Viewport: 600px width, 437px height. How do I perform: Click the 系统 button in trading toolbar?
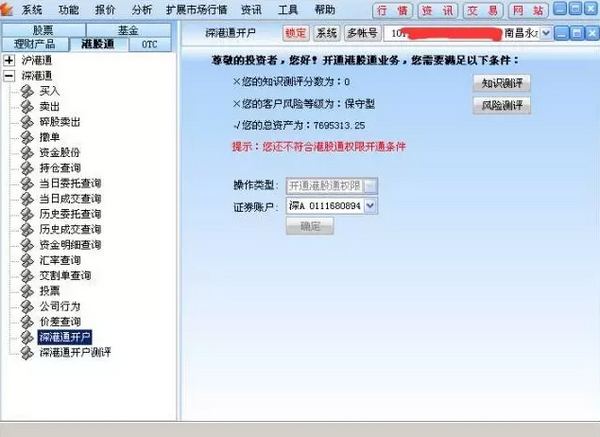coord(326,33)
